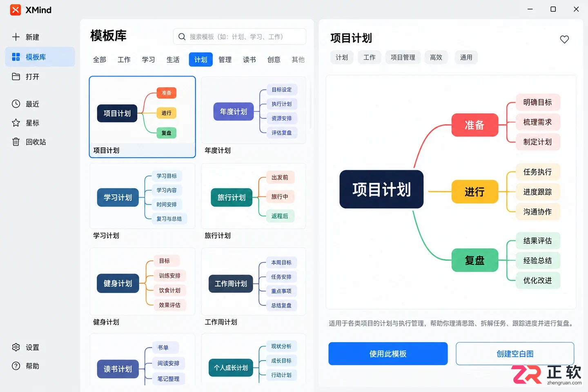Select the 旅行计划 template thumbnail

254,196
